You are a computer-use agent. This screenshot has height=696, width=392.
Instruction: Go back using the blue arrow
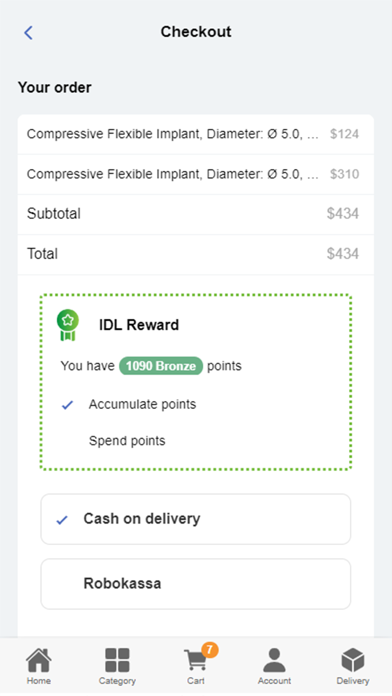[x=28, y=32]
